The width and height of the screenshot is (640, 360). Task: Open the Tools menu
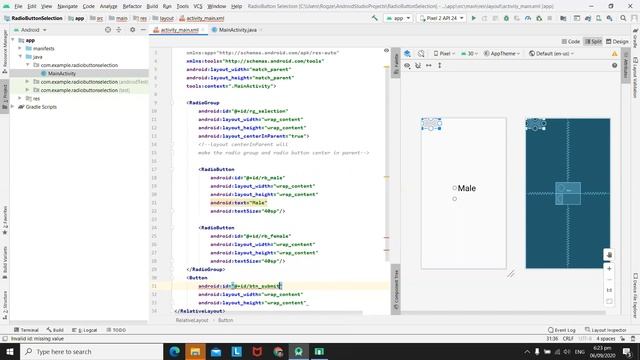(x=182, y=7)
